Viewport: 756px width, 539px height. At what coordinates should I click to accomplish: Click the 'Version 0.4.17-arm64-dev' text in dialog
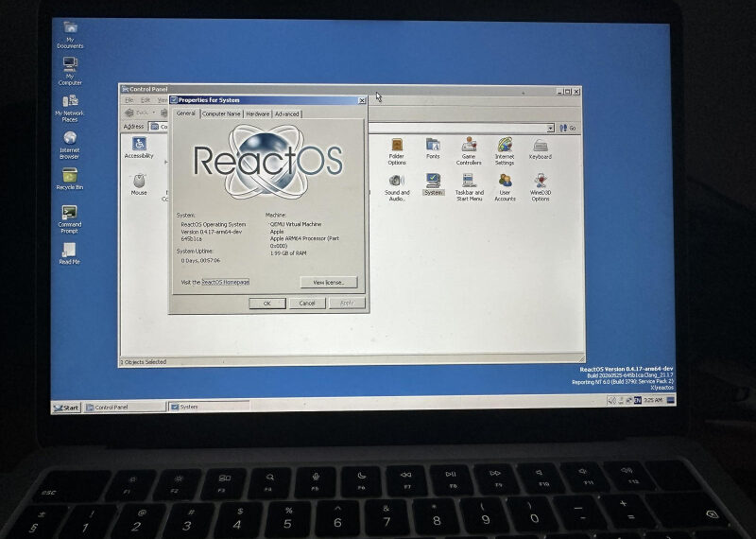(211, 232)
